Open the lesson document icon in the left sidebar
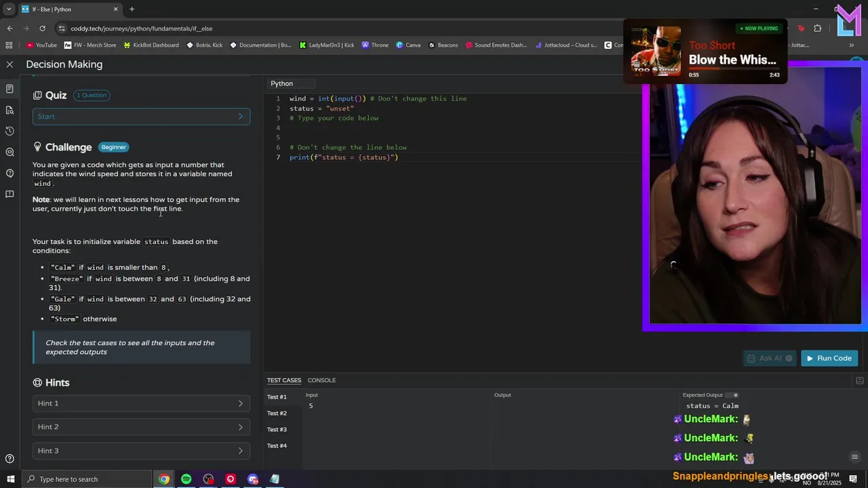Viewport: 868px width, 488px height. coord(9,89)
